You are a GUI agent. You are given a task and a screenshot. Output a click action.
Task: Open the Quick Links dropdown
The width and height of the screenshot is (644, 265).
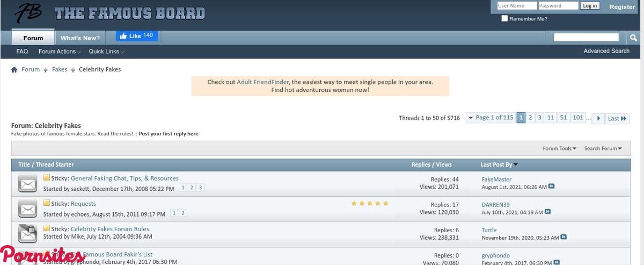pos(105,52)
